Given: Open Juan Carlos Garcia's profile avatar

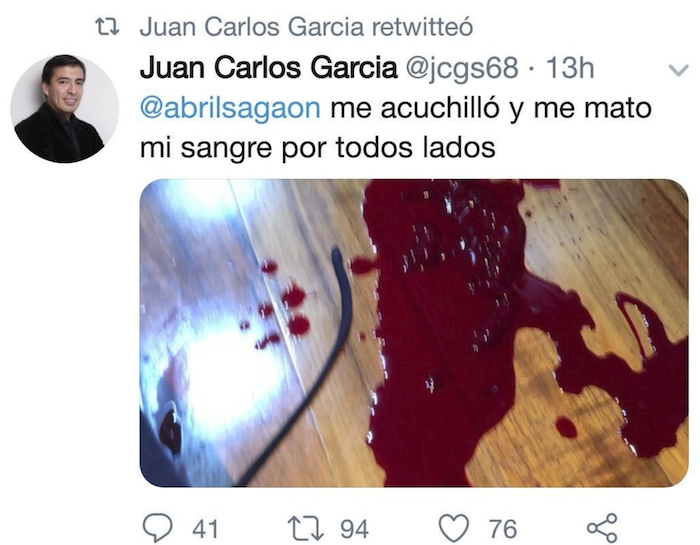Looking at the screenshot, I should click(65, 108).
